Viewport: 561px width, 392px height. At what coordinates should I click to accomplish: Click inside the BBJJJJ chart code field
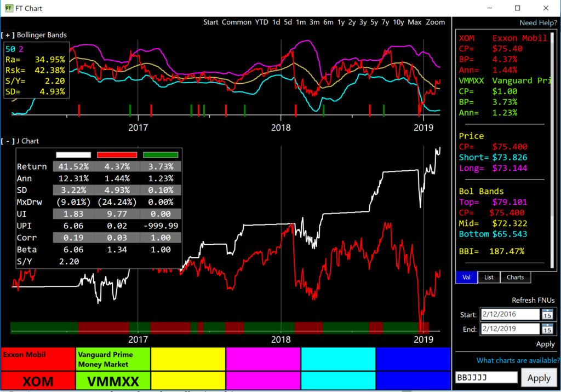[485, 377]
